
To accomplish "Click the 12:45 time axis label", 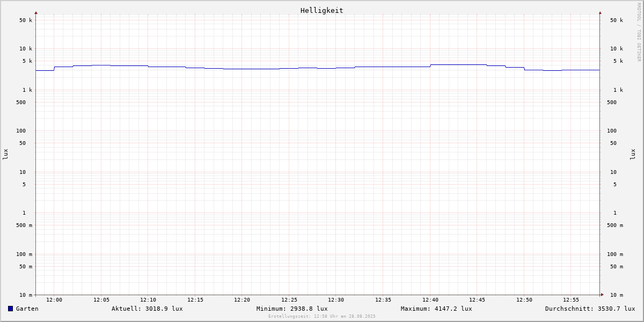I will pos(477,300).
